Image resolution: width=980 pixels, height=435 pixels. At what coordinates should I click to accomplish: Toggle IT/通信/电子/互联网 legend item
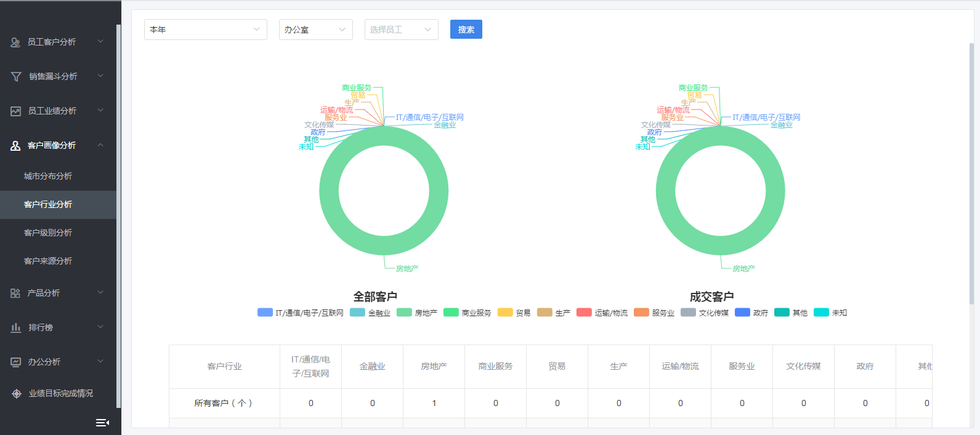(301, 313)
